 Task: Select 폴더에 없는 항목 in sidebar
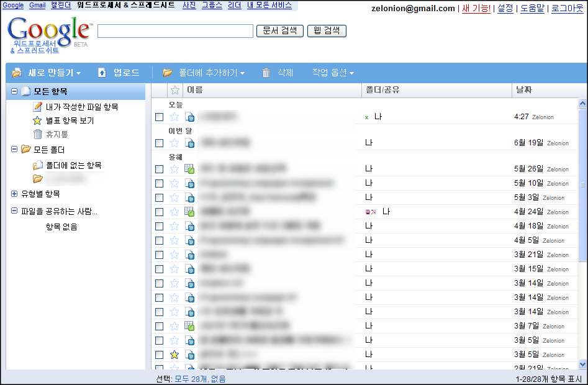[x=73, y=165]
